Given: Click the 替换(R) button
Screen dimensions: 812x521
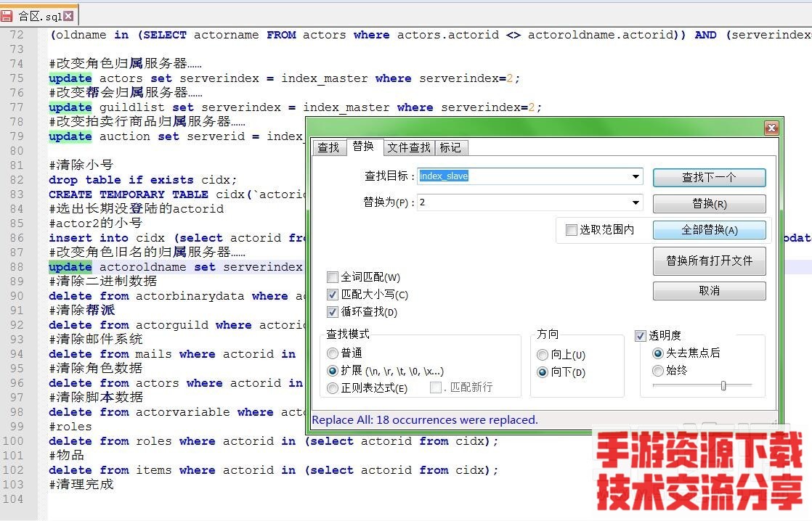Looking at the screenshot, I should click(709, 204).
